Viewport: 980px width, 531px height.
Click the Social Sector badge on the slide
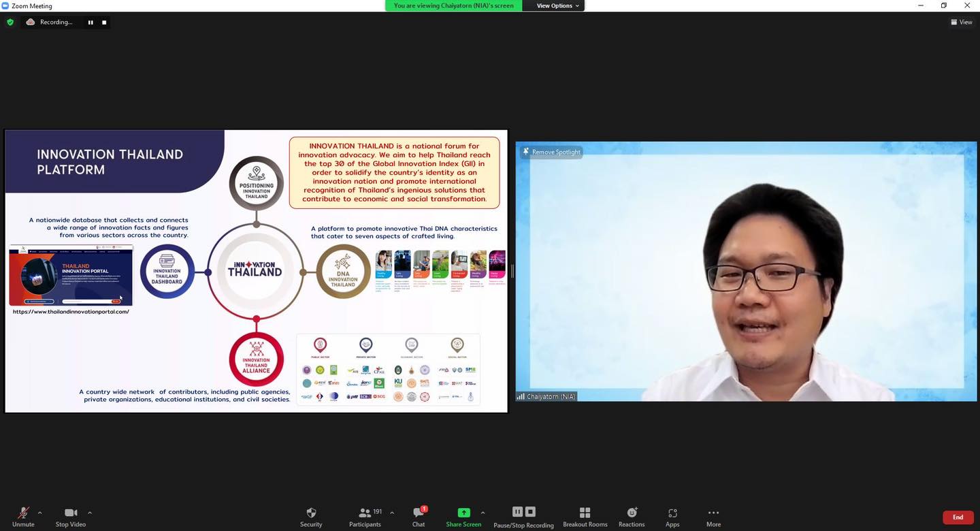click(457, 348)
